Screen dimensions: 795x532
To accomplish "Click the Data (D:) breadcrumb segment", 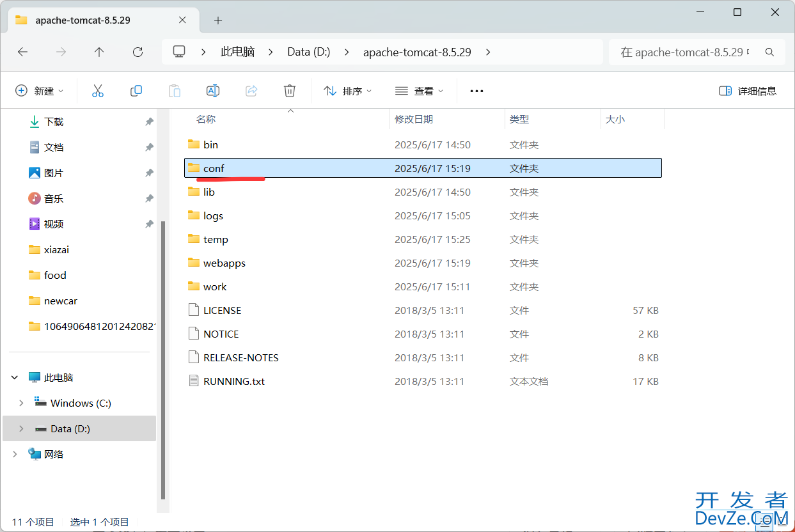I will [309, 52].
